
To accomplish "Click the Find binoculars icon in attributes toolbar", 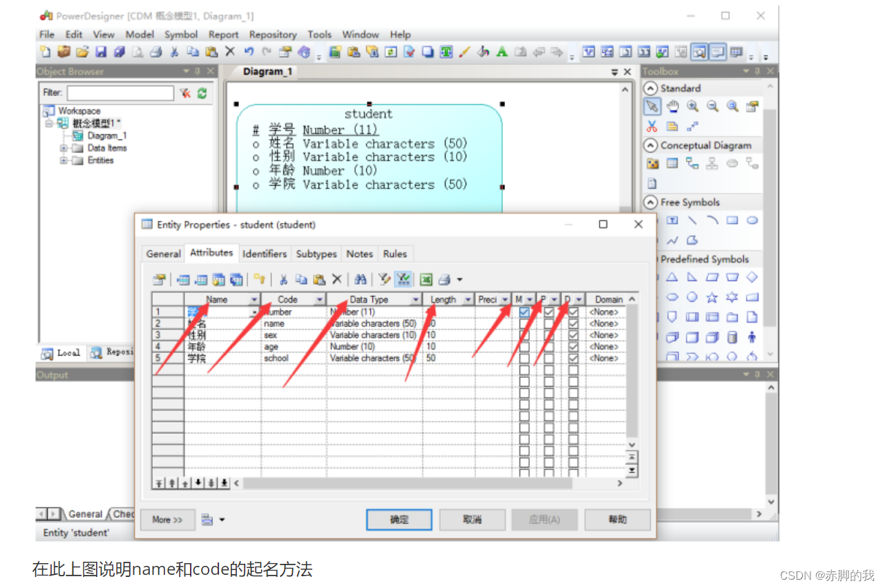I will pyautogui.click(x=360, y=279).
